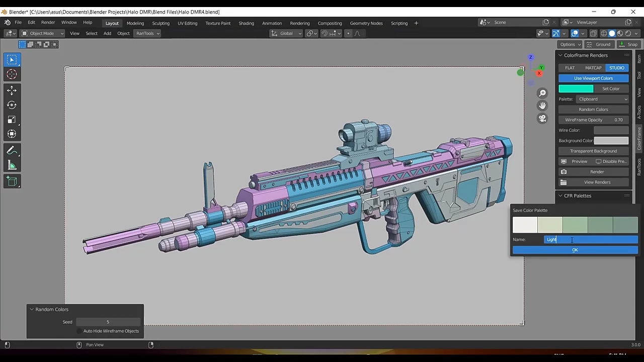Viewport: 644px width, 362px height.
Task: Click the Transparent Background button
Action: [x=593, y=151]
